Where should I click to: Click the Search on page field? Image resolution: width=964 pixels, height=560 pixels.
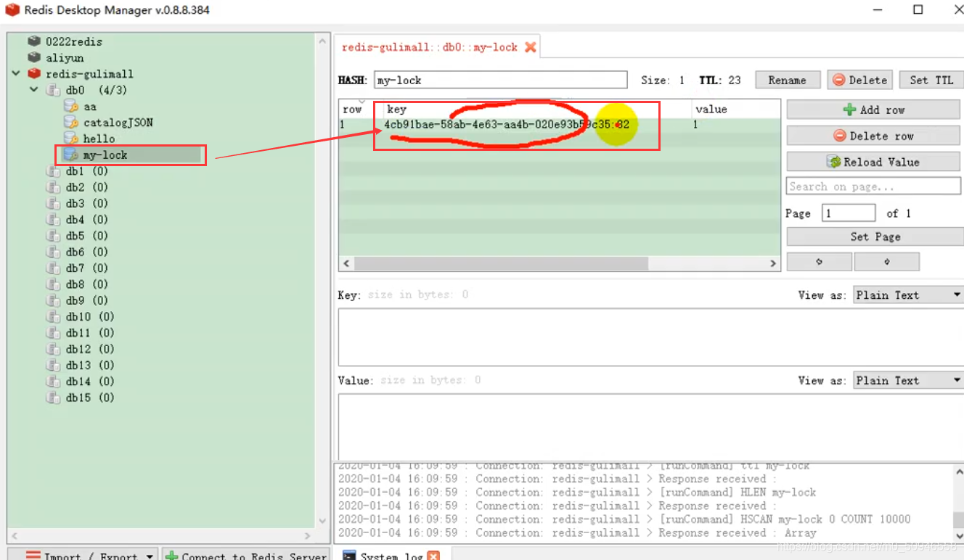(x=873, y=186)
